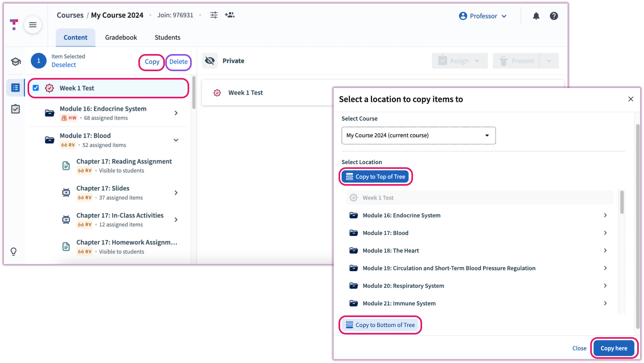This screenshot has height=363, width=644.
Task: Open the hamburger navigation menu
Action: (33, 25)
